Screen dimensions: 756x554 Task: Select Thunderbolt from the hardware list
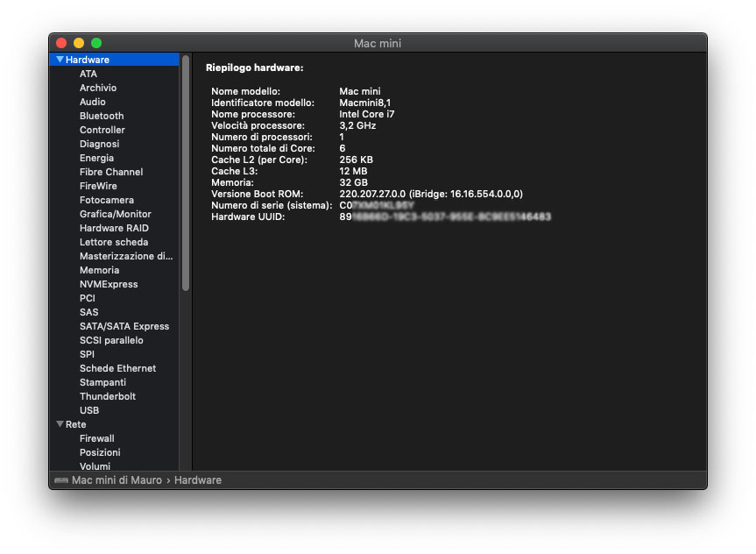click(x=108, y=396)
